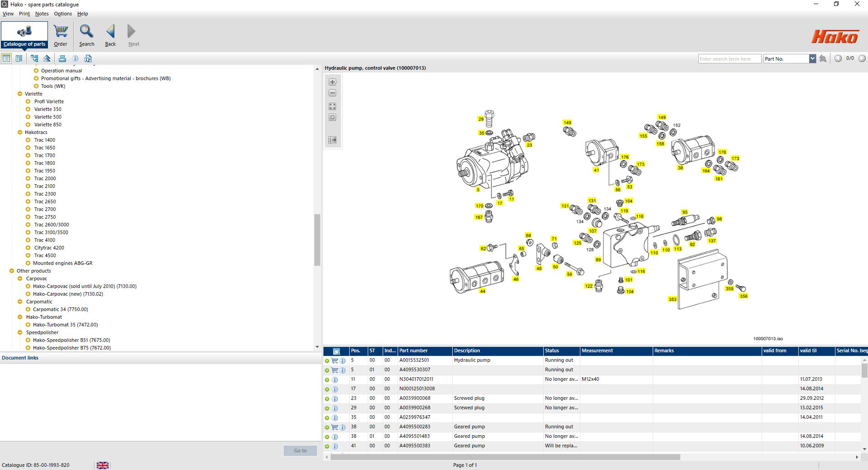Collapse the Hakotracs tree node
Image resolution: width=868 pixels, height=470 pixels.
20,132
